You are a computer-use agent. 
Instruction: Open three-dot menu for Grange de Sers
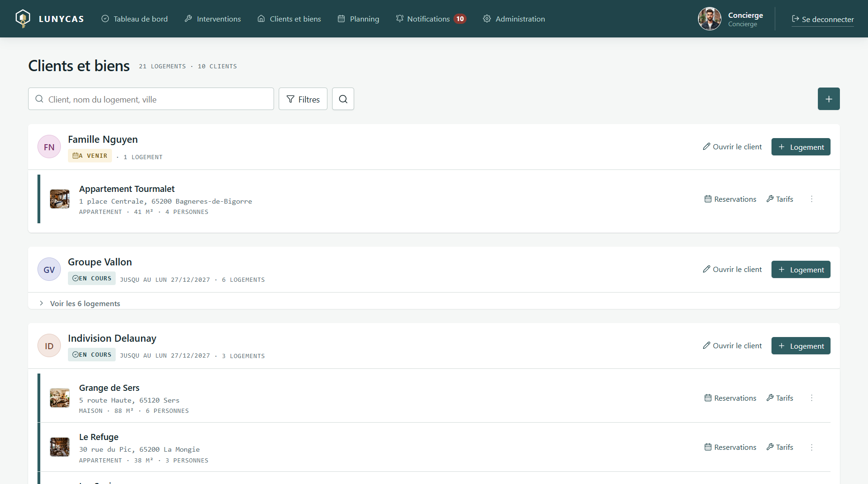coord(812,398)
